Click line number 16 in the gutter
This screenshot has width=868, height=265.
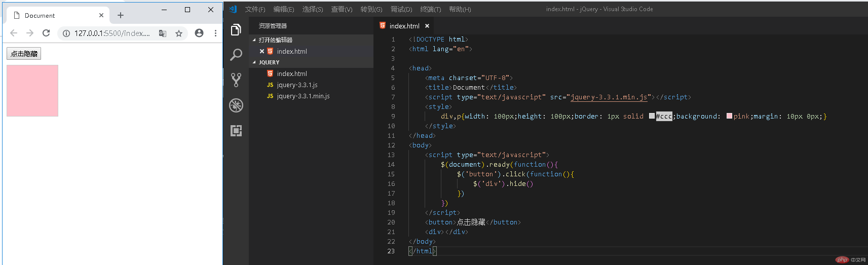[x=391, y=184]
